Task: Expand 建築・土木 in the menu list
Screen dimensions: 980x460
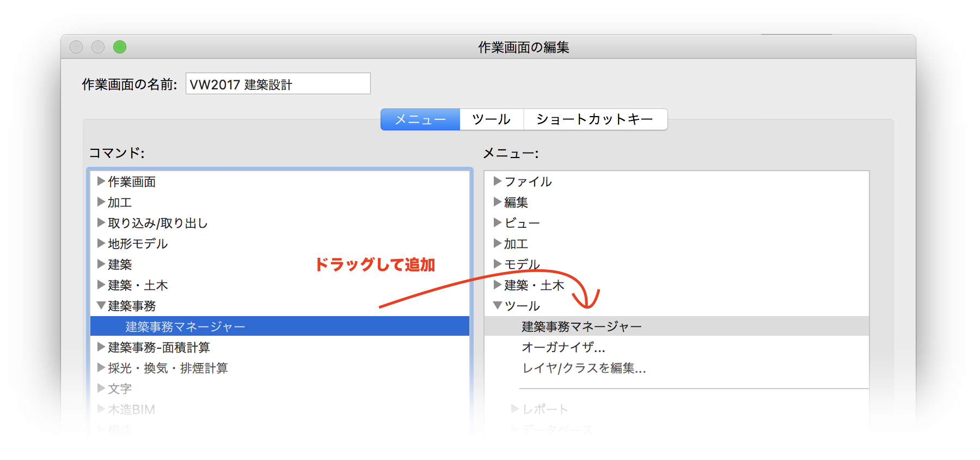Action: 497,285
